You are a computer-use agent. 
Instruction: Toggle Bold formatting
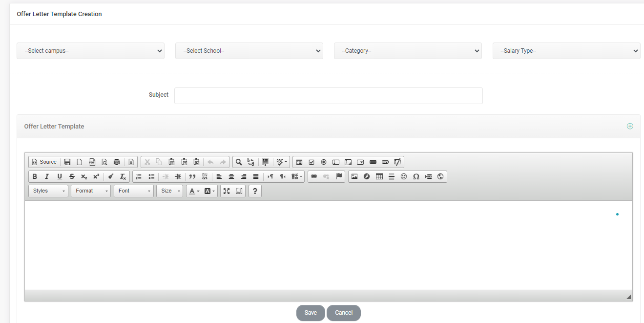pos(35,177)
